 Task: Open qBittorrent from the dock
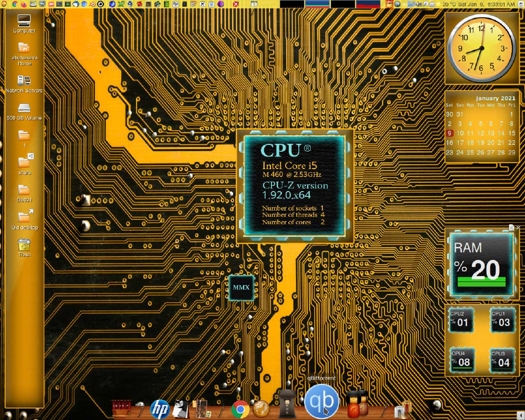(x=321, y=402)
